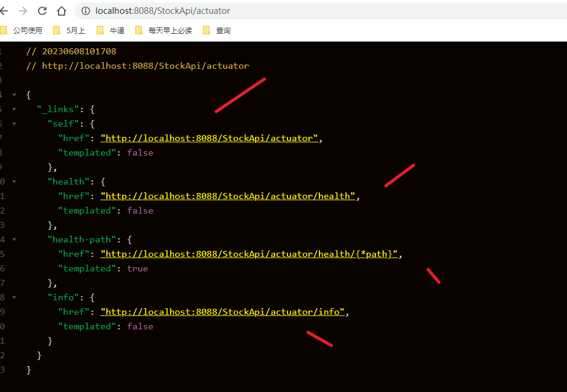The height and width of the screenshot is (392, 567).
Task: Collapse the "info" object
Action: coord(14,297)
